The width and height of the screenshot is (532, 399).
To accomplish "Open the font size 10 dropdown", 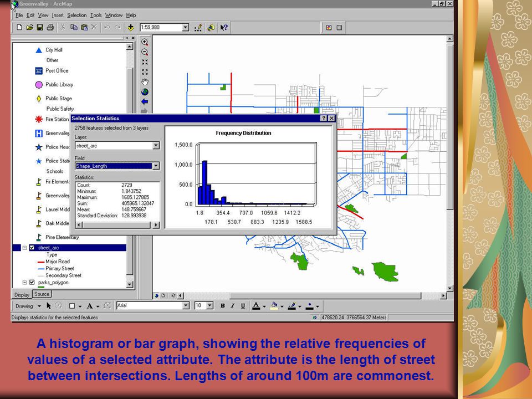I will [209, 306].
